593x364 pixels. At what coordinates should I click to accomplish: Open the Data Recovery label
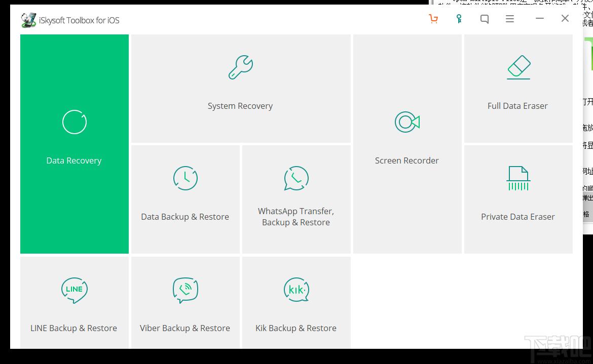click(74, 160)
